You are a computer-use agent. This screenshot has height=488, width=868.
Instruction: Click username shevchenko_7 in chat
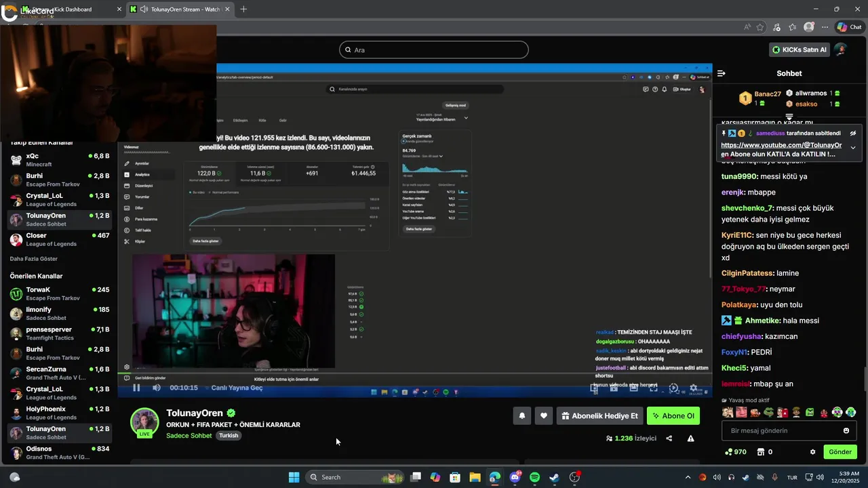(747, 208)
